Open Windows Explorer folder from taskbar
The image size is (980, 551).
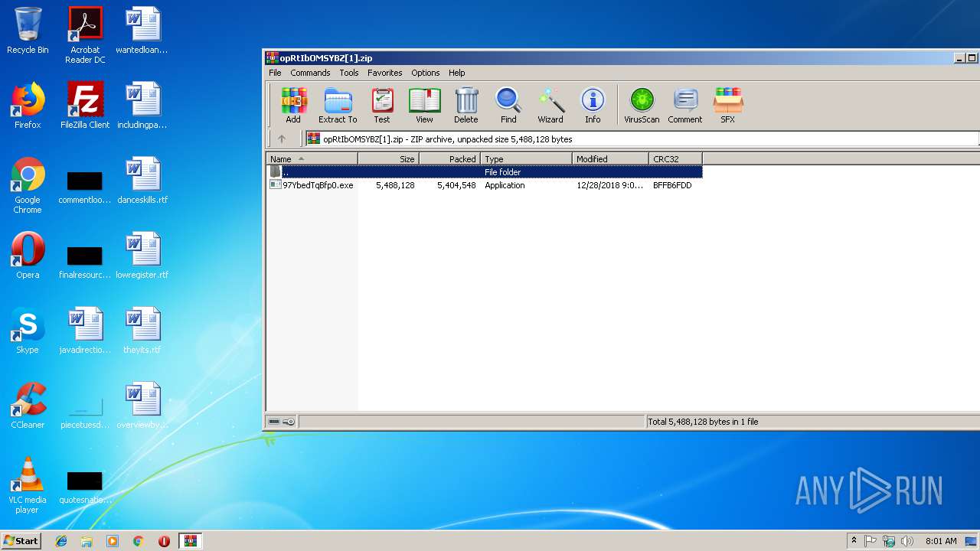click(87, 541)
